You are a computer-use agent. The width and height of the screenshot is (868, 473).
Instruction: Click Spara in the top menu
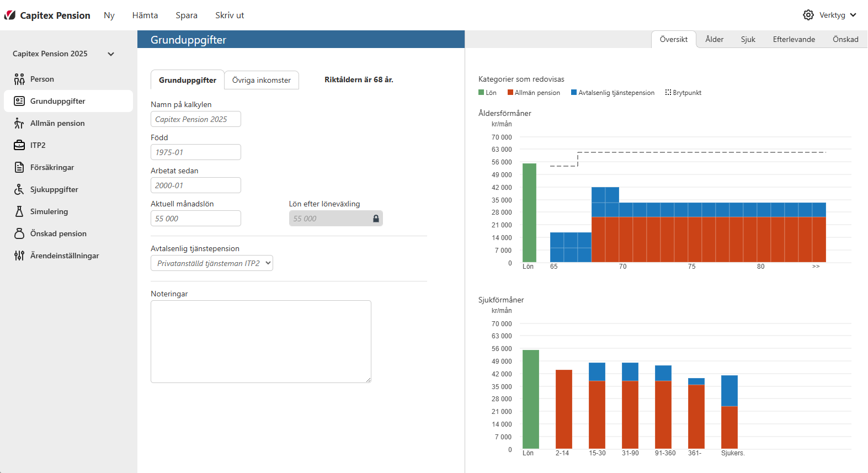[x=187, y=15]
